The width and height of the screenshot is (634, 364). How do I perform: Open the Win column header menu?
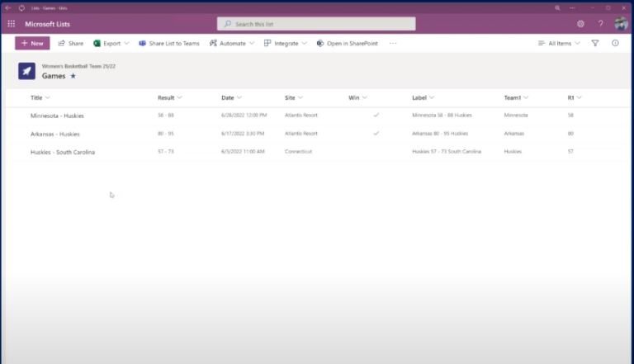[x=357, y=97]
